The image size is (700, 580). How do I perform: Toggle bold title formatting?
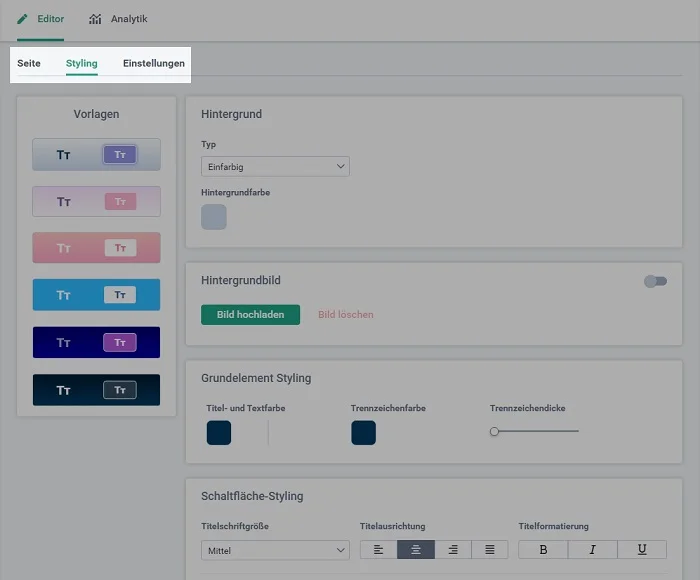(x=544, y=550)
